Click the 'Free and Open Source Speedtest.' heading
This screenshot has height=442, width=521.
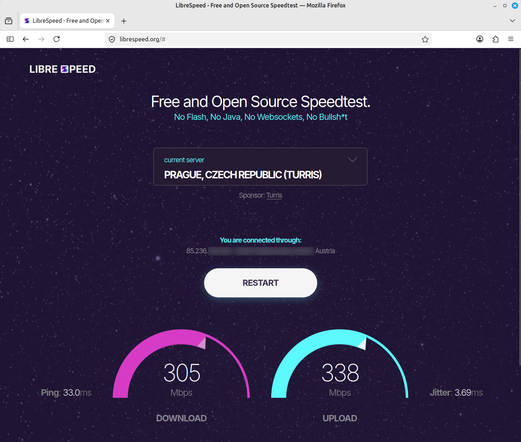(x=260, y=102)
